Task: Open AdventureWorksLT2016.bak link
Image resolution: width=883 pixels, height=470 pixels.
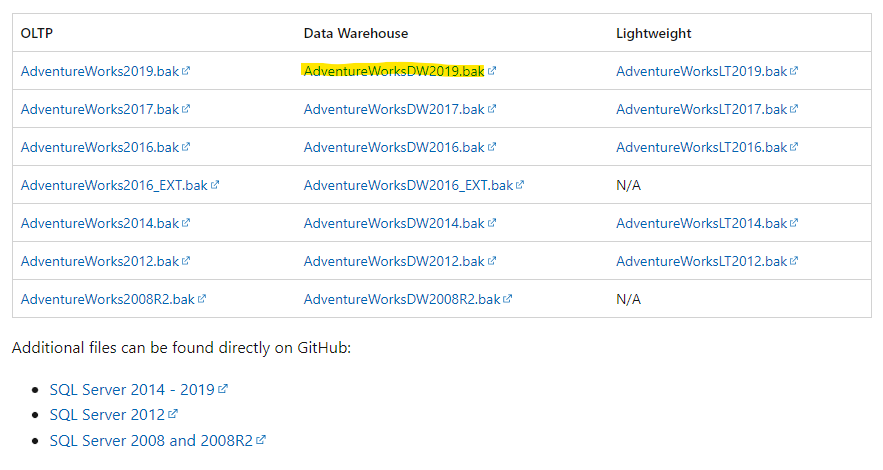Action: (x=701, y=147)
